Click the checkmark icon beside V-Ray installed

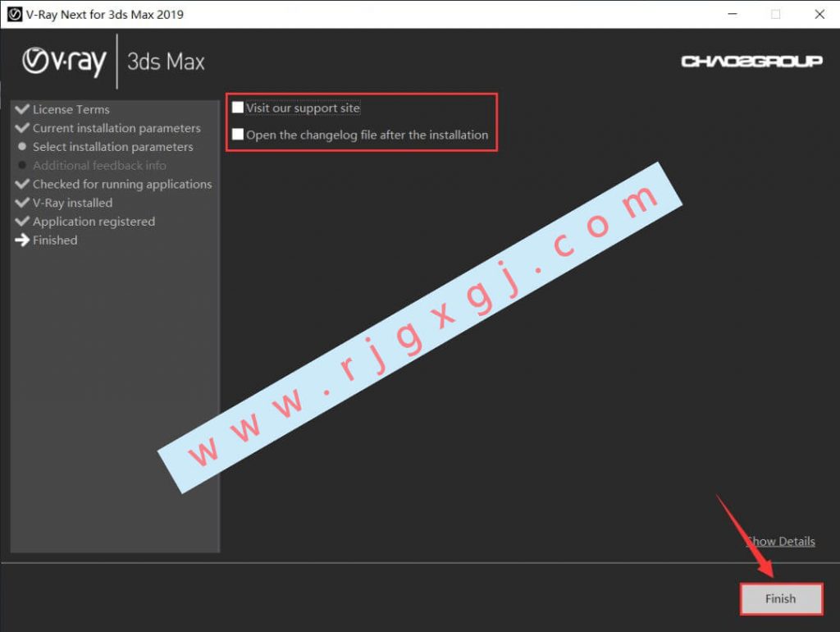tap(22, 203)
